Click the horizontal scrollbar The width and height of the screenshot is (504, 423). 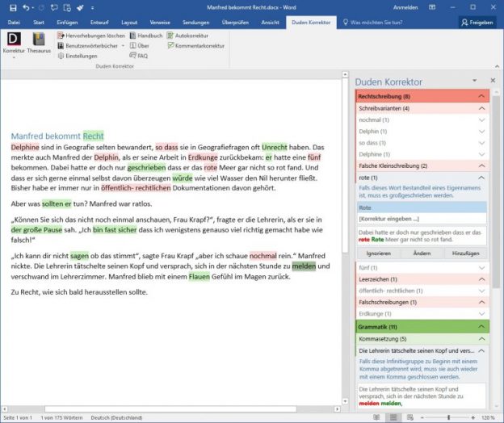(x=170, y=408)
